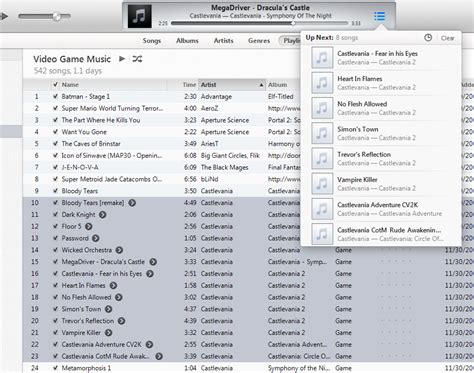
Task: Open arrow menu for MegaDriver - Dracula's Castle row
Action: tap(153, 262)
